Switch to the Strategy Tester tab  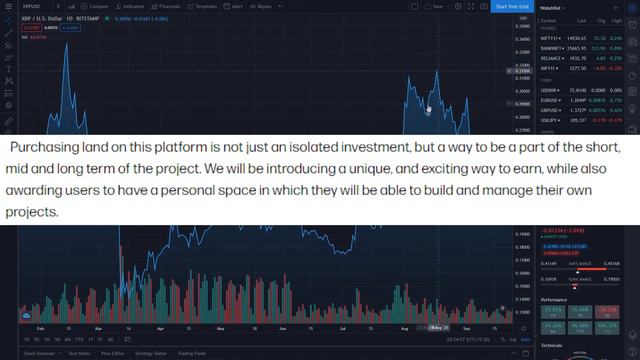click(x=151, y=353)
